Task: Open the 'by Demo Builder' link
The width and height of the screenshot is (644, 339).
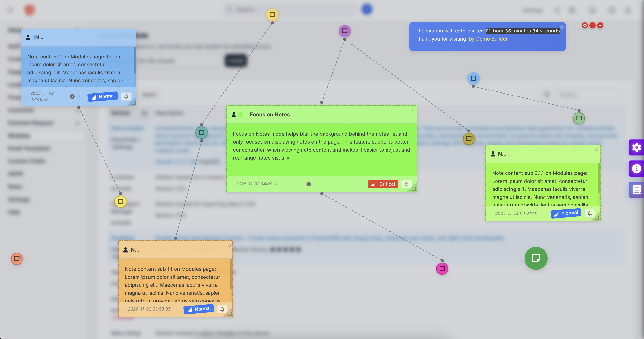Action: [x=488, y=39]
